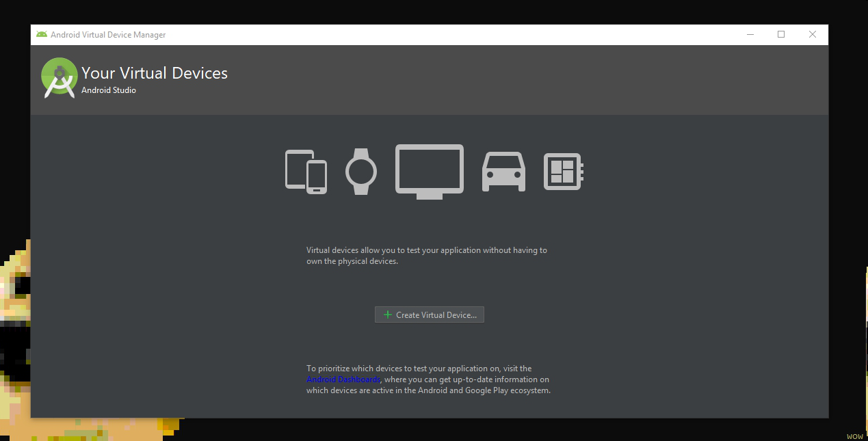Screen dimensions: 868x441
Task: Click the Create Virtual Device button
Action: [x=429, y=315]
